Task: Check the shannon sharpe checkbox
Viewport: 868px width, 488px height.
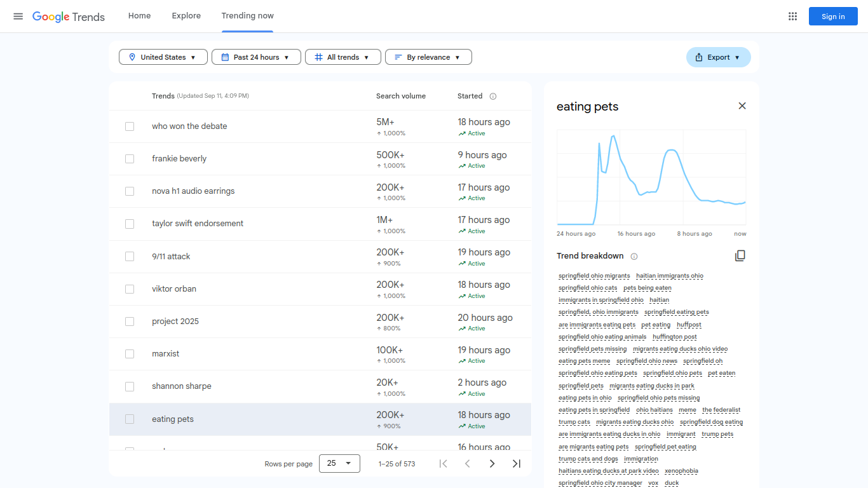Action: pos(130,386)
